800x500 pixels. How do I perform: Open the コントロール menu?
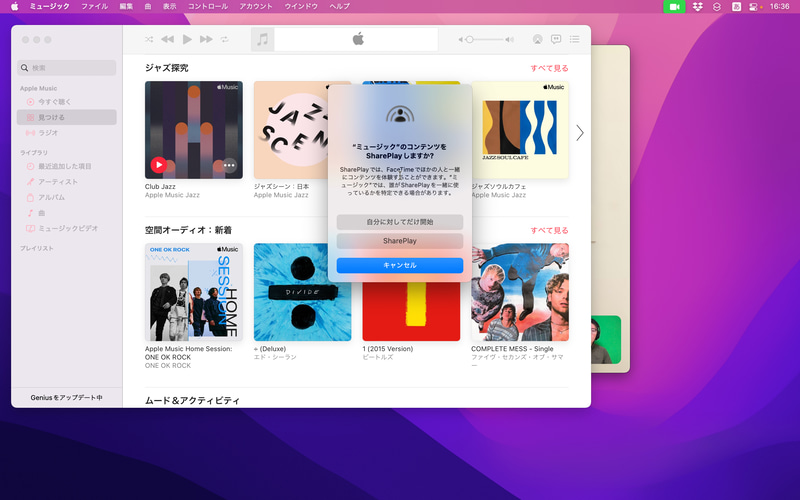coord(208,6)
